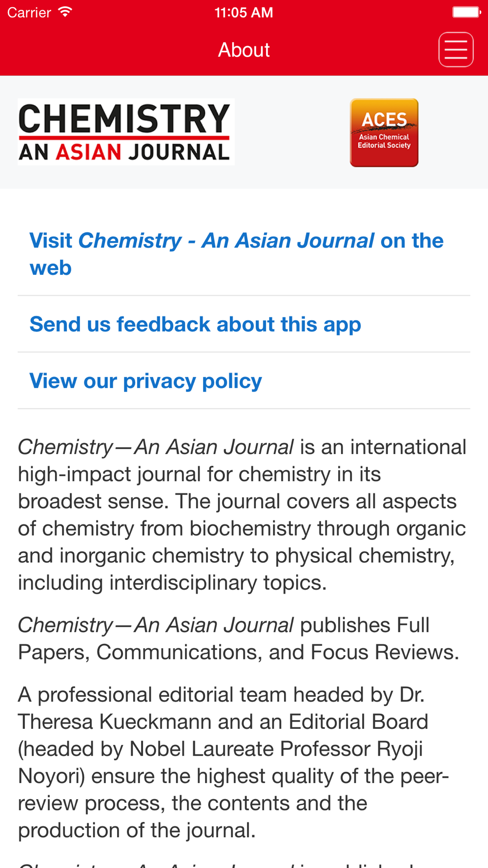Tap the red word ASIAN in the journal logo
This screenshot has width=488, height=868.
pos(89,152)
